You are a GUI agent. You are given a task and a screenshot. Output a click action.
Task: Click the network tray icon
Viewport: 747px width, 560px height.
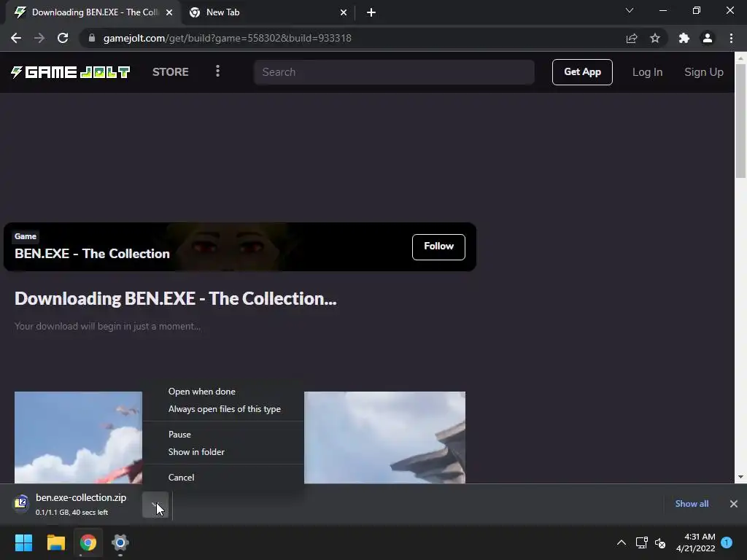pyautogui.click(x=642, y=542)
